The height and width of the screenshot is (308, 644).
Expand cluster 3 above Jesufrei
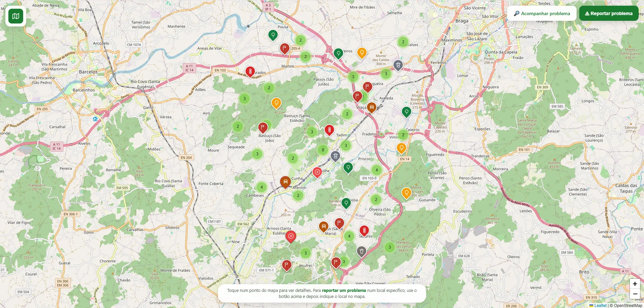click(306, 253)
